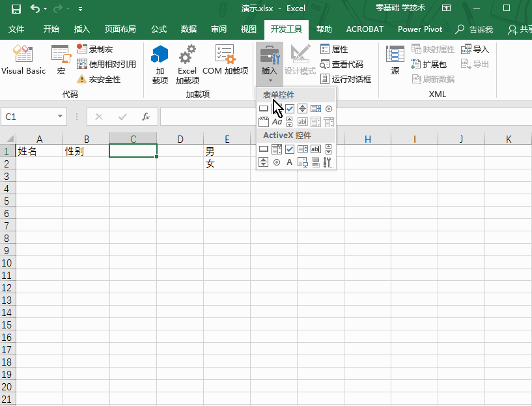532x406 pixels.
Task: Insert ActiveX combo box
Action: click(x=277, y=149)
